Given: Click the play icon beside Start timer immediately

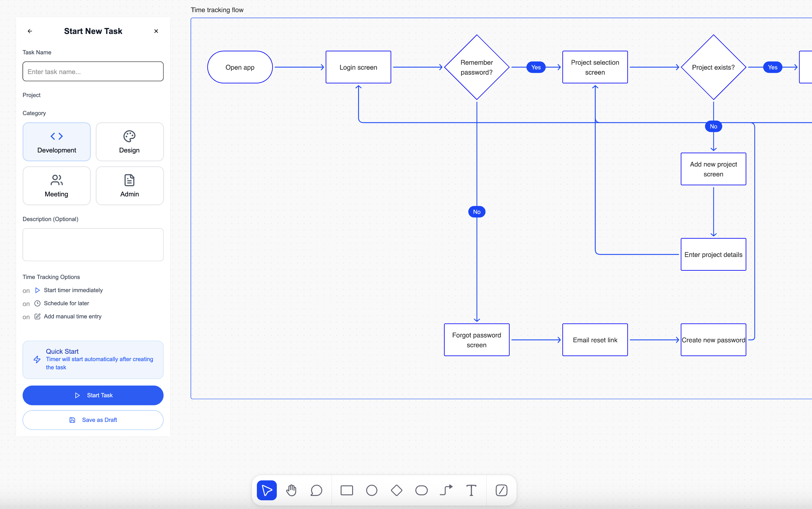Looking at the screenshot, I should [37, 290].
